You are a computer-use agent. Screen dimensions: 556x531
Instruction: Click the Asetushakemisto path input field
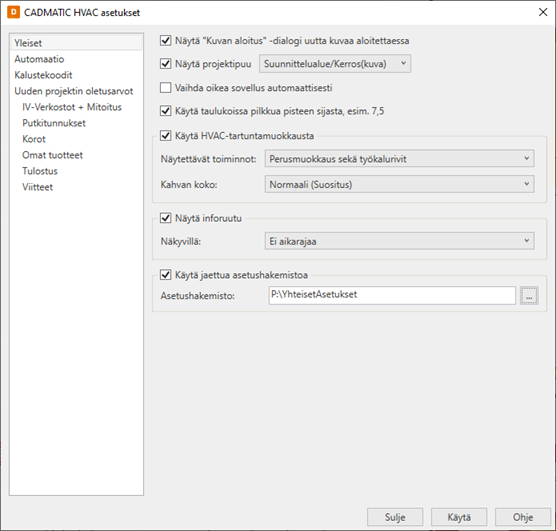coord(392,295)
